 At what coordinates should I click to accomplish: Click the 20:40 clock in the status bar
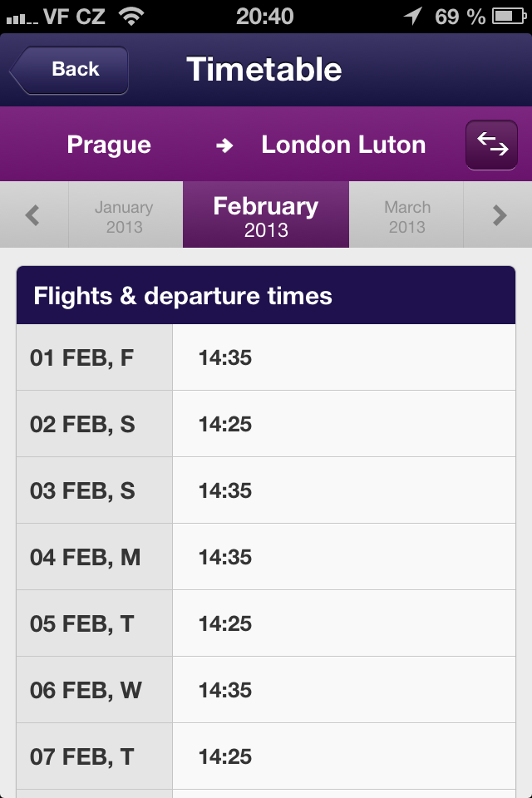(x=266, y=13)
